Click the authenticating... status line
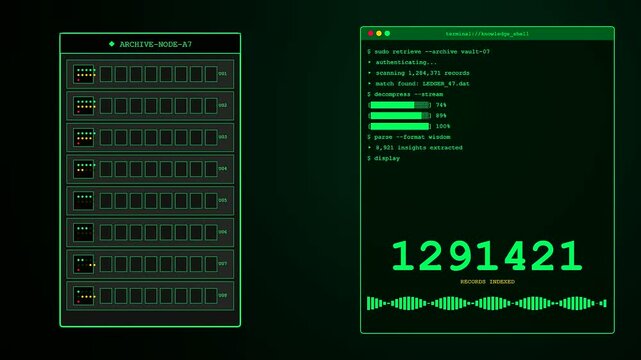This screenshot has width=641, height=360. 402,62
